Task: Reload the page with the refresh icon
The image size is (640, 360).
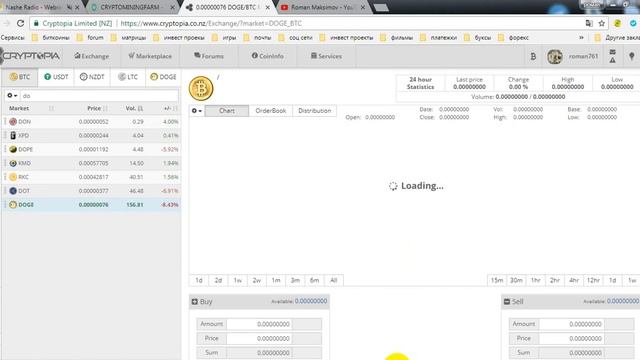Action: click(20, 23)
